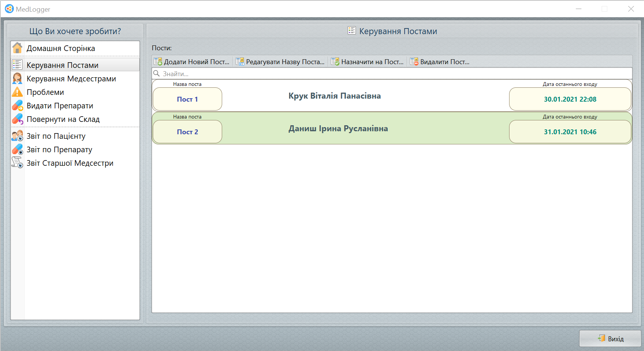This screenshot has width=644, height=351.
Task: Open Звіт Старшої Медсестри menu item
Action: (70, 163)
